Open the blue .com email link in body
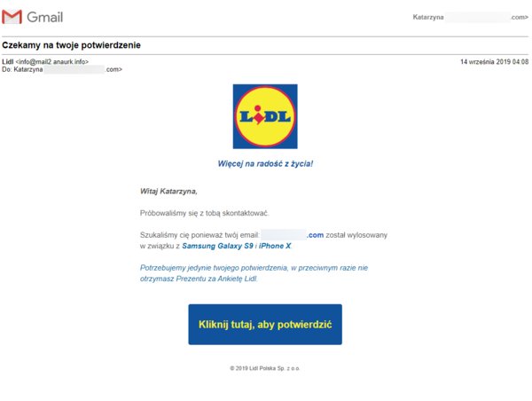 coord(315,235)
